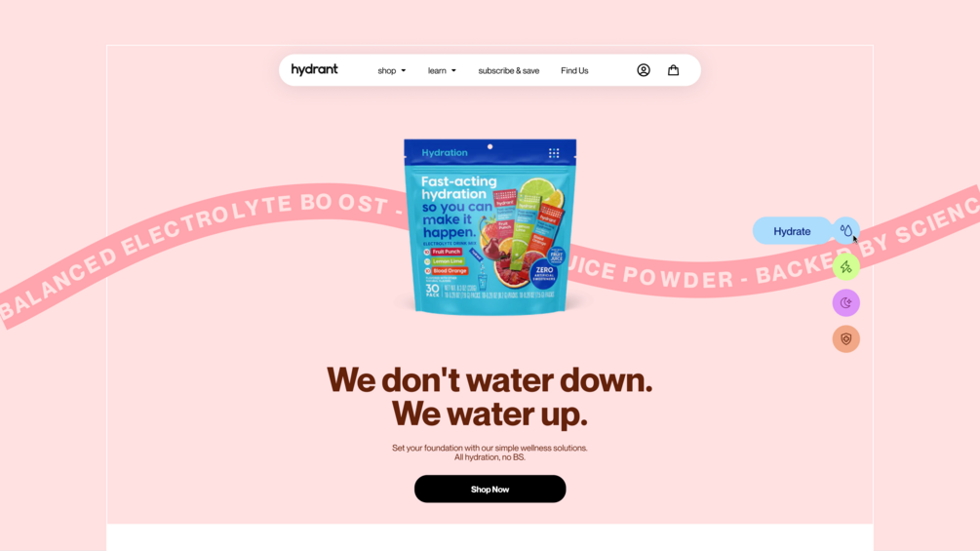Viewport: 980px width, 551px height.
Task: Select the water drops Hydrate icon
Action: (x=846, y=230)
